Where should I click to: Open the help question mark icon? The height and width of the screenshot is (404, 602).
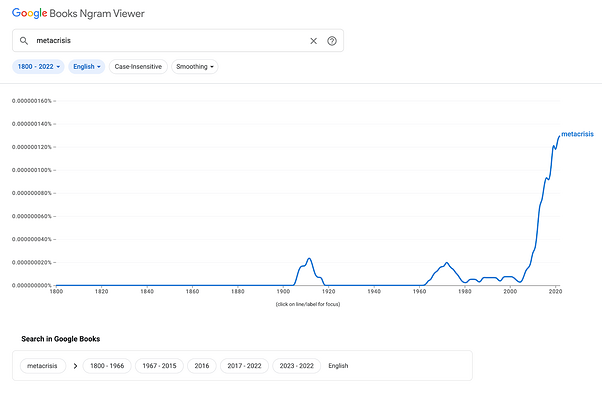point(332,41)
